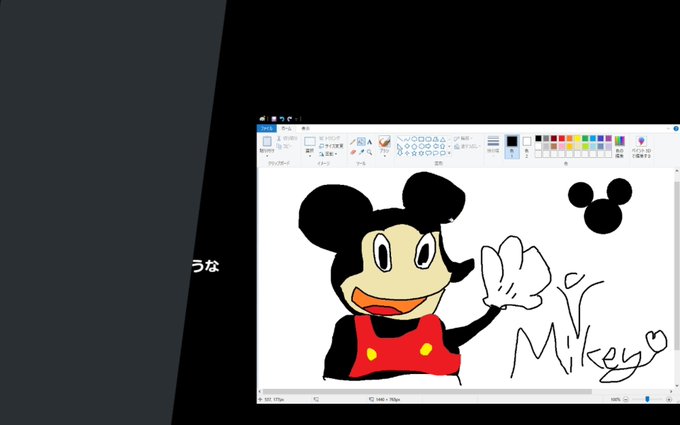
Task: Select the five-point Star shape
Action: [x=414, y=153]
